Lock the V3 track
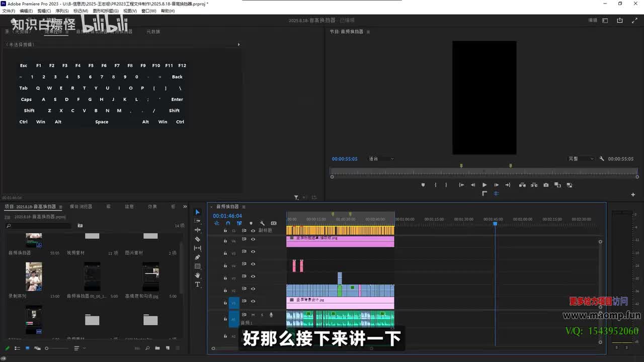This screenshot has width=644, height=362. point(225,277)
